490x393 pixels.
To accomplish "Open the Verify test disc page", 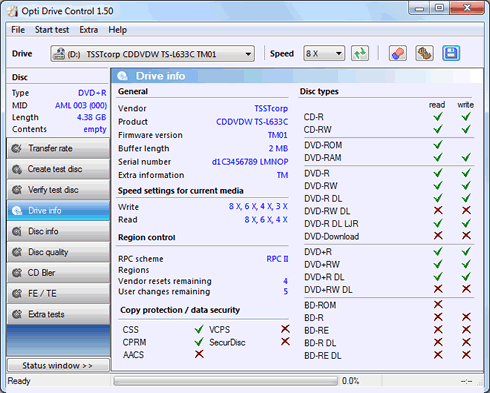I will point(58,190).
